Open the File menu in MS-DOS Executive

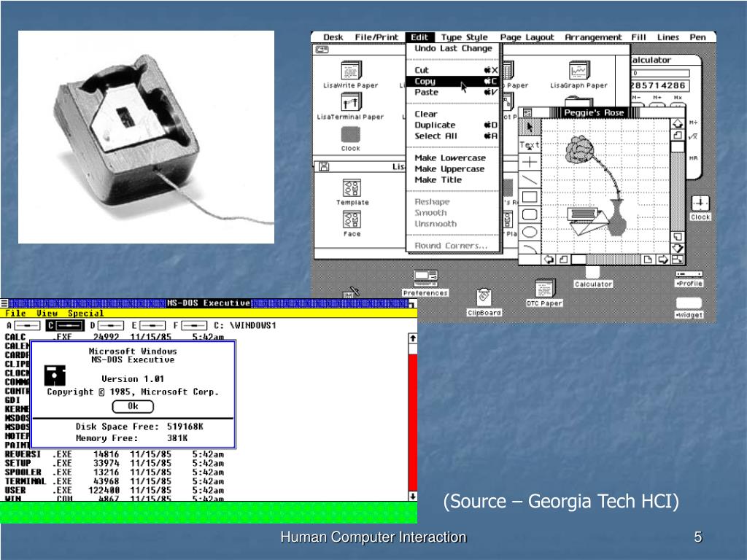coord(15,314)
